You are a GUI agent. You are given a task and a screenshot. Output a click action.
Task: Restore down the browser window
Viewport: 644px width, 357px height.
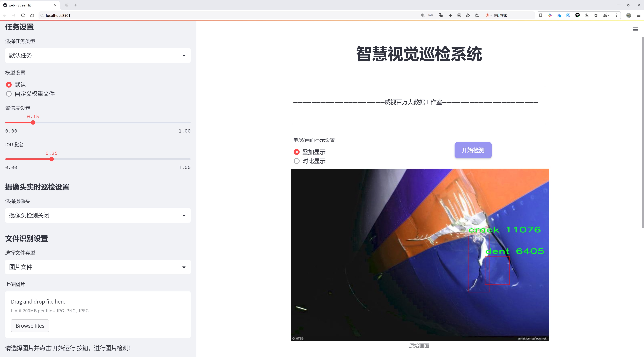628,5
